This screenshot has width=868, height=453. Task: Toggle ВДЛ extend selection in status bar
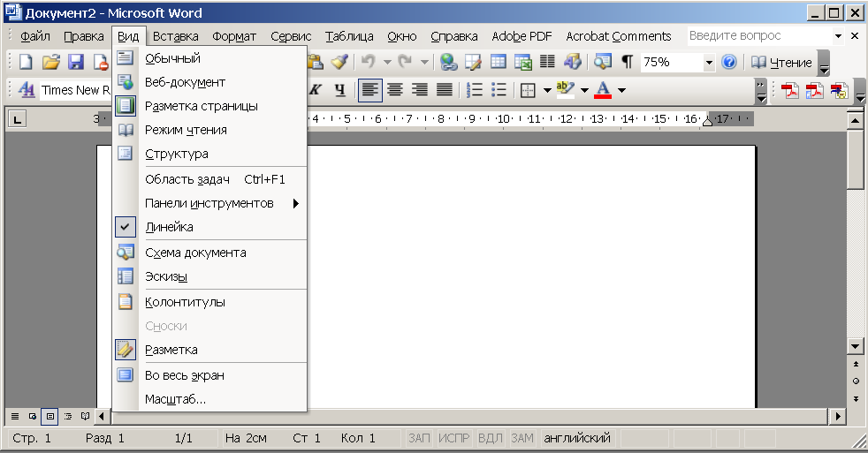coord(490,438)
